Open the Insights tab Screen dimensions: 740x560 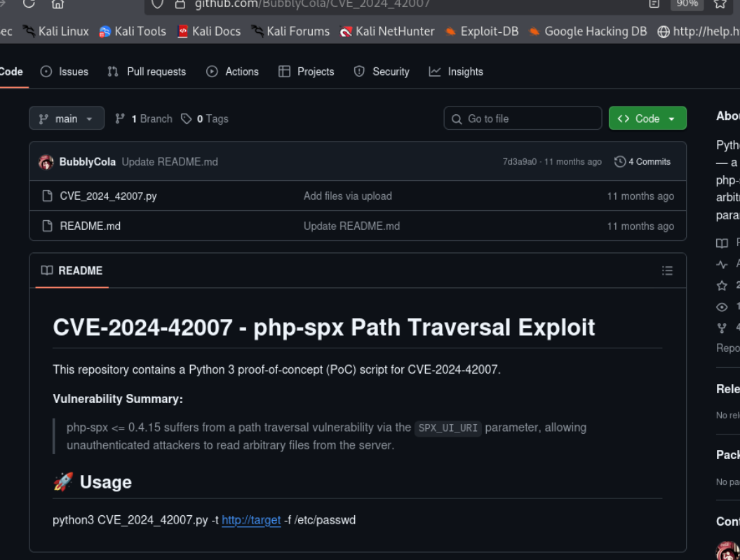pos(456,71)
